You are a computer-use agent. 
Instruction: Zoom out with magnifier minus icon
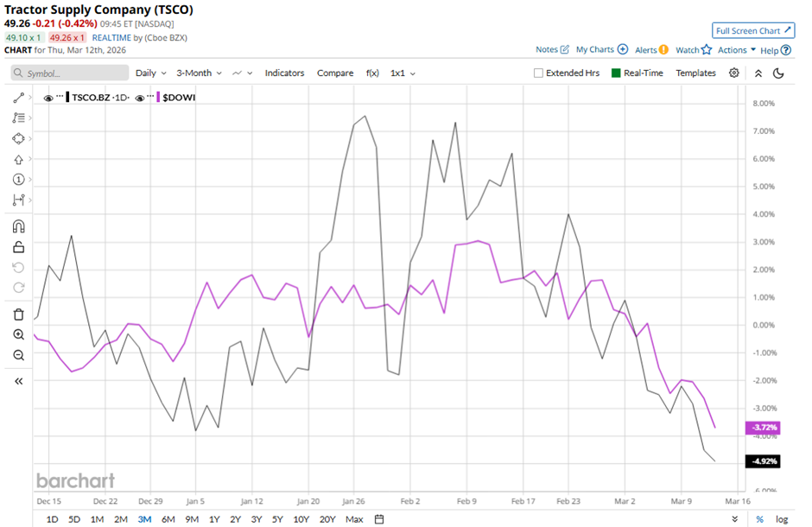(x=19, y=355)
